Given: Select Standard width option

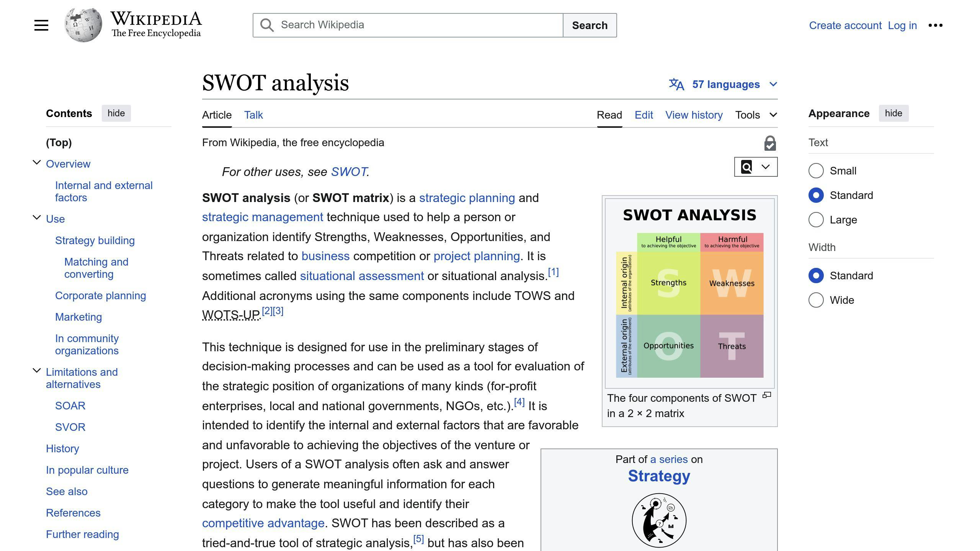Looking at the screenshot, I should [x=816, y=275].
